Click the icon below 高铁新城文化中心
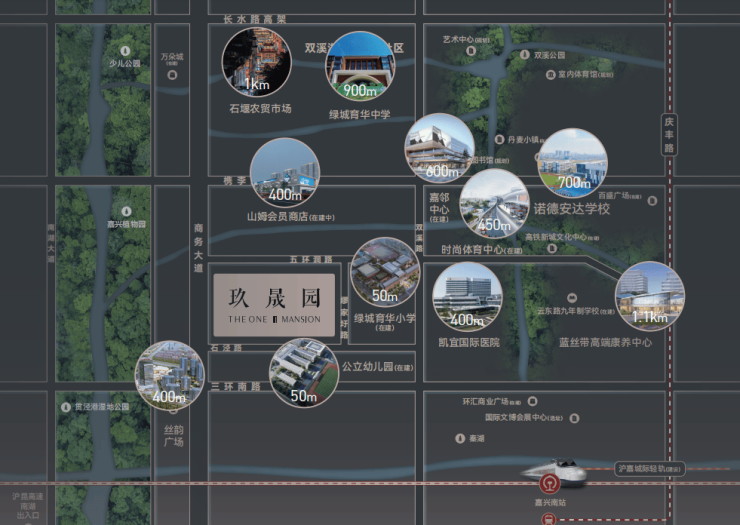The width and height of the screenshot is (740, 525). point(552,248)
